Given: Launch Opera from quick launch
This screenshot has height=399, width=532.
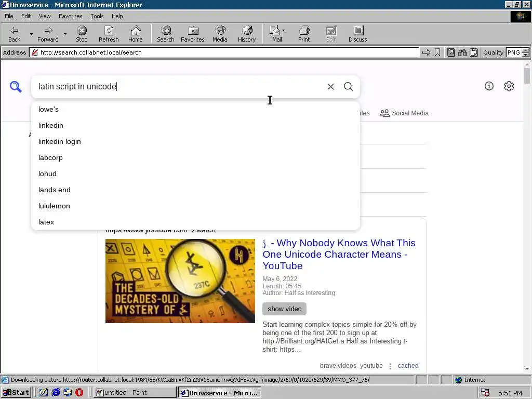Looking at the screenshot, I should tap(79, 393).
